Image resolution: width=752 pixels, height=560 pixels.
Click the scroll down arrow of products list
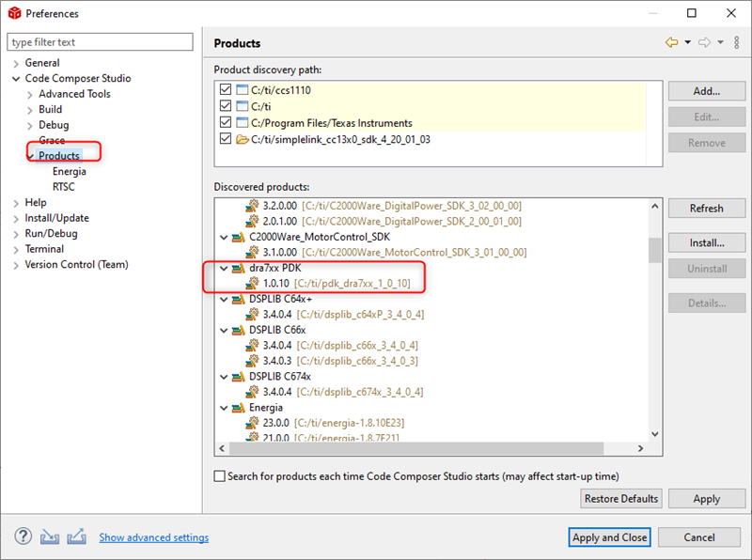pyautogui.click(x=655, y=434)
